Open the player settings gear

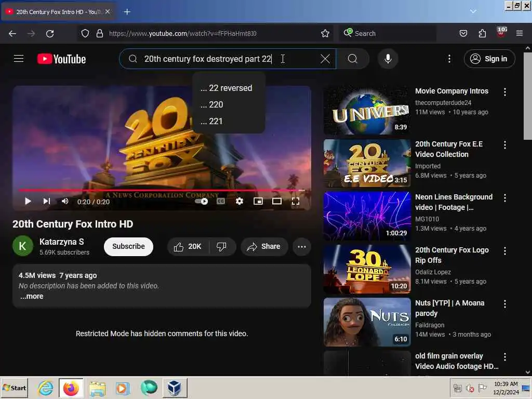[x=239, y=201]
